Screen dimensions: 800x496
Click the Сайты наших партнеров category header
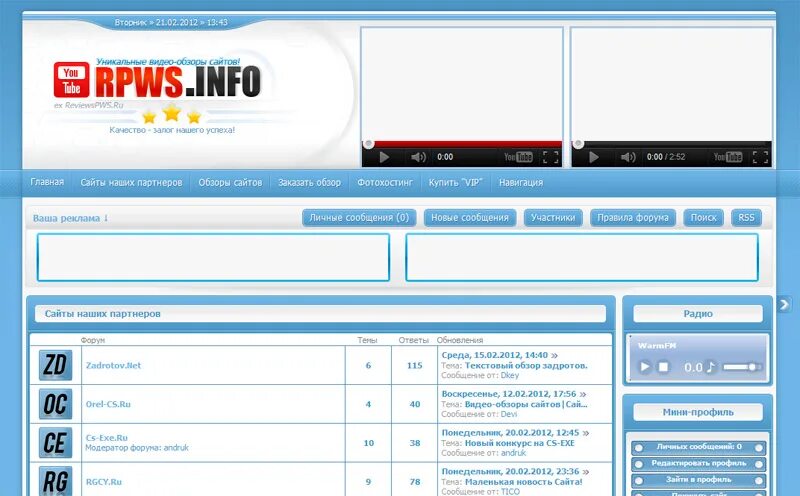(x=103, y=314)
